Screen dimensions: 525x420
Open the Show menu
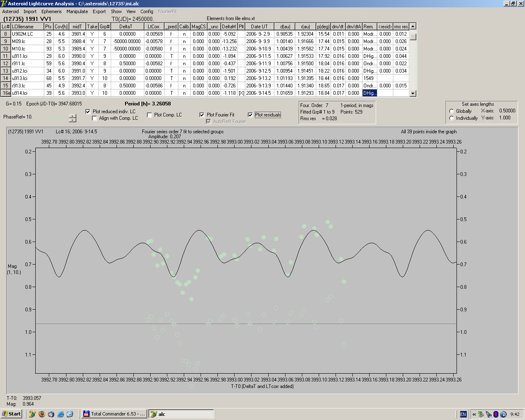pos(116,11)
